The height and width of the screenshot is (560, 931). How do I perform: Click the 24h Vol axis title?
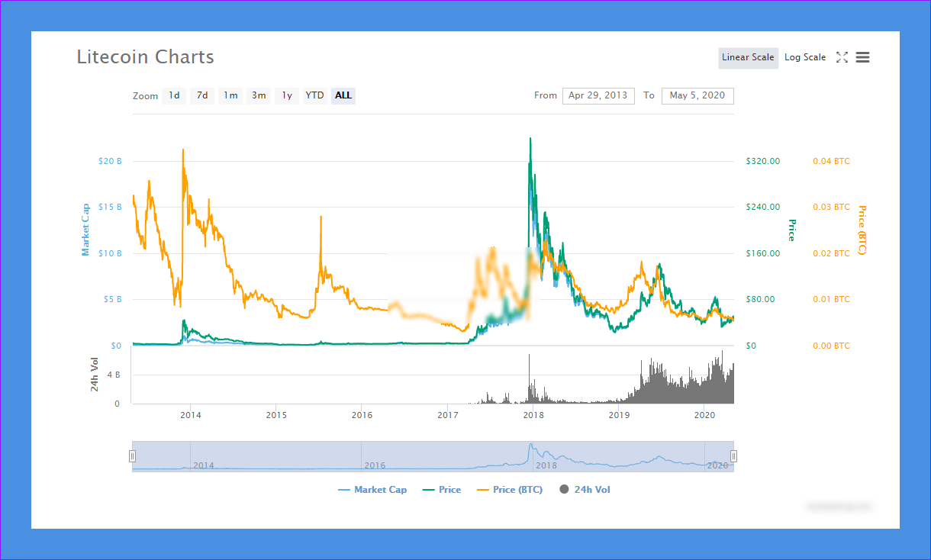[95, 375]
